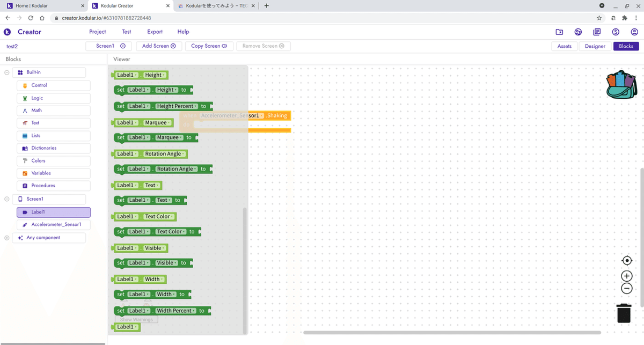Open the theme palette icon
The height and width of the screenshot is (345, 644).
click(578, 32)
